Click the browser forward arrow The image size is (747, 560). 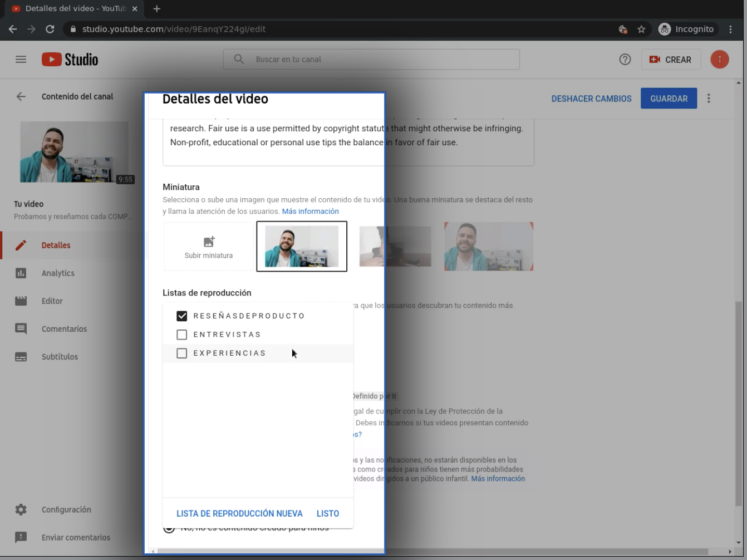point(31,29)
